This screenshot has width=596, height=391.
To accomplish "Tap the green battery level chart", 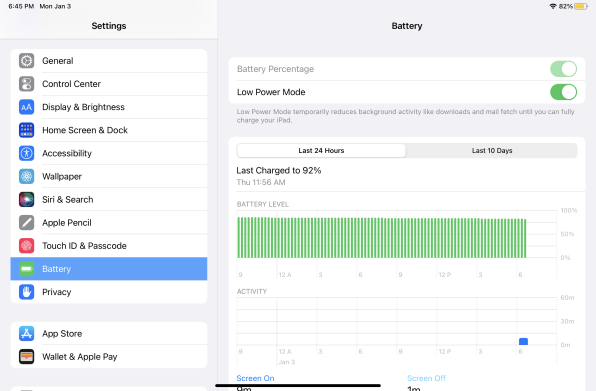I will [382, 237].
